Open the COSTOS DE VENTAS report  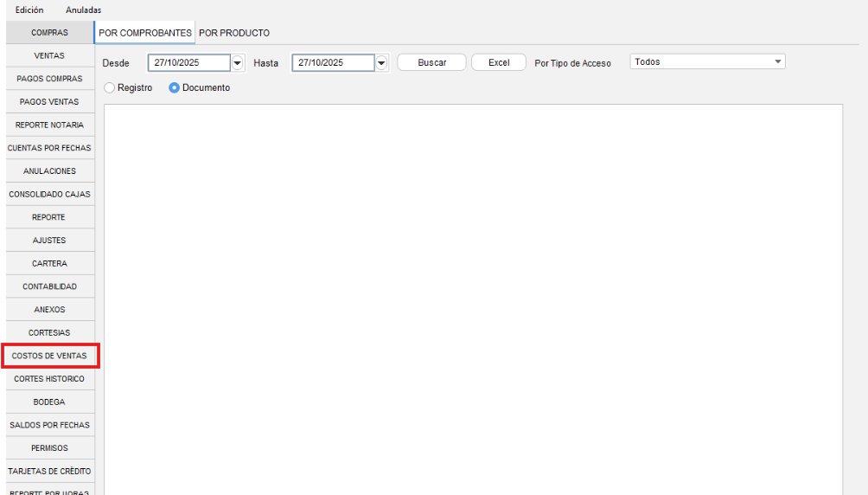49,356
